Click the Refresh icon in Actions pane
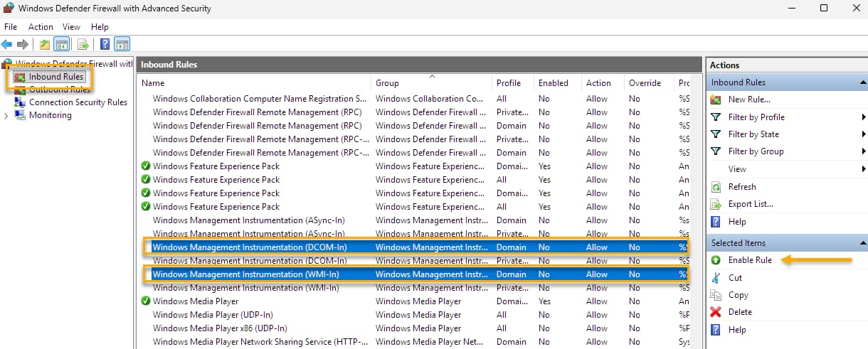Viewport: 868px width, 349px height. tap(716, 187)
